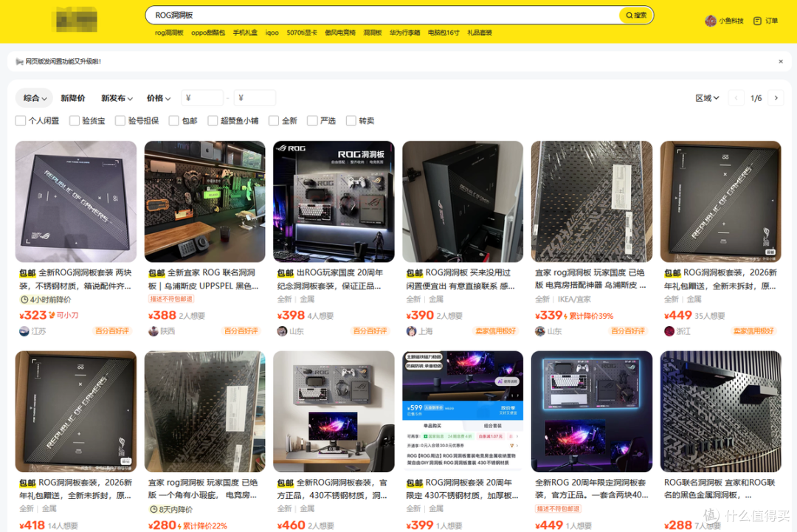Open the ¥398 20周年纪念洞洞板 product image
Viewport: 797px width, 532px height.
[334, 201]
